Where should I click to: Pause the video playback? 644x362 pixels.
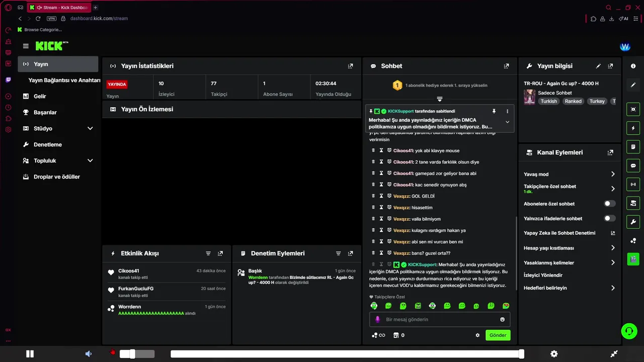[x=30, y=354]
